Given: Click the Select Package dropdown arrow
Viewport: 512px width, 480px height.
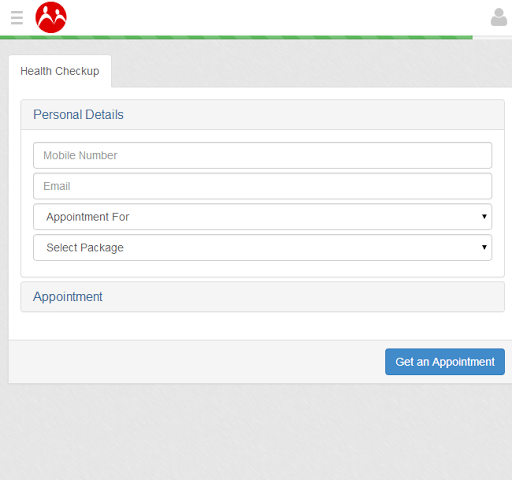Looking at the screenshot, I should point(484,247).
